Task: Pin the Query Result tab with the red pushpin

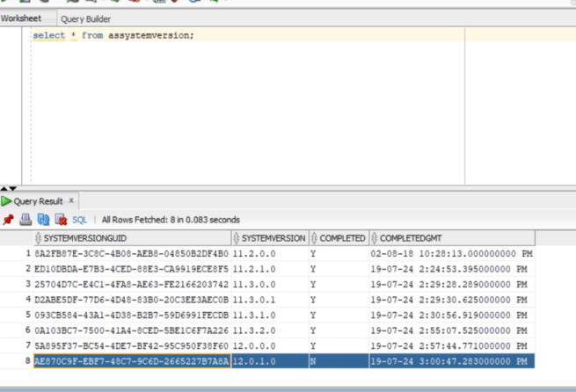Action: click(8, 220)
